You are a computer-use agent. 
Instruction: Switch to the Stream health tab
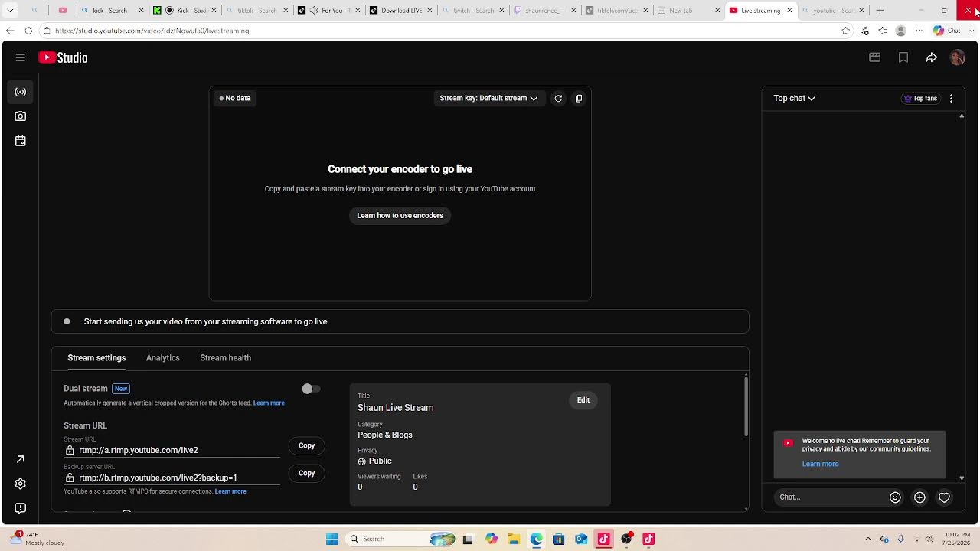click(x=226, y=358)
